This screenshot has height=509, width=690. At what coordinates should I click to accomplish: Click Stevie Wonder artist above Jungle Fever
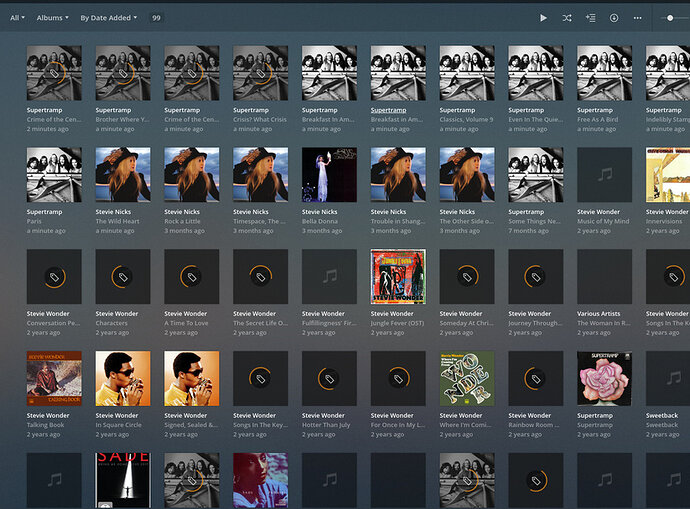point(392,314)
